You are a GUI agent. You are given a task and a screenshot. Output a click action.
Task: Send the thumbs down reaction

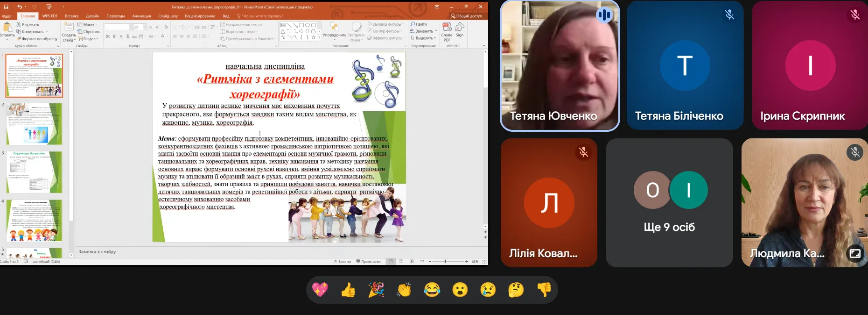click(544, 290)
